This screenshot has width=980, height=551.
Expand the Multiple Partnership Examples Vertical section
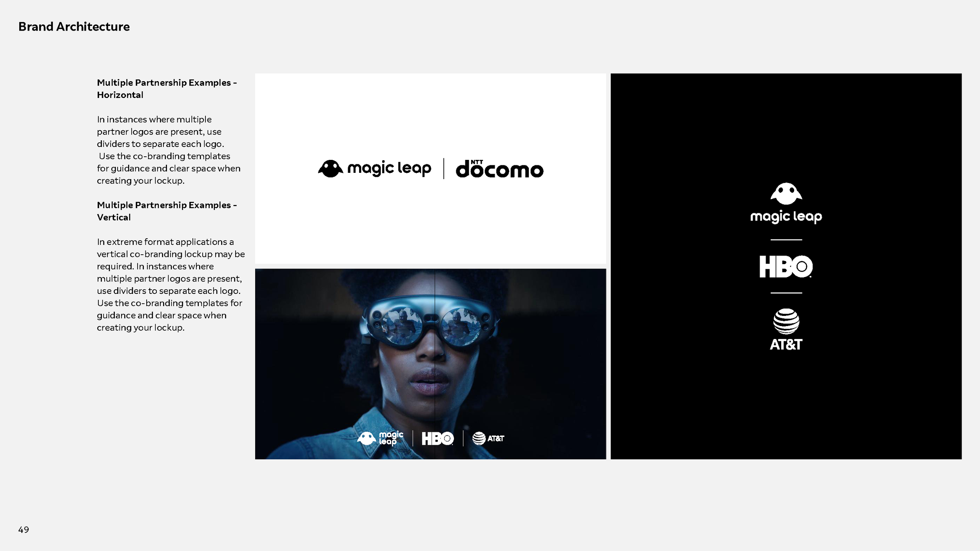166,211
